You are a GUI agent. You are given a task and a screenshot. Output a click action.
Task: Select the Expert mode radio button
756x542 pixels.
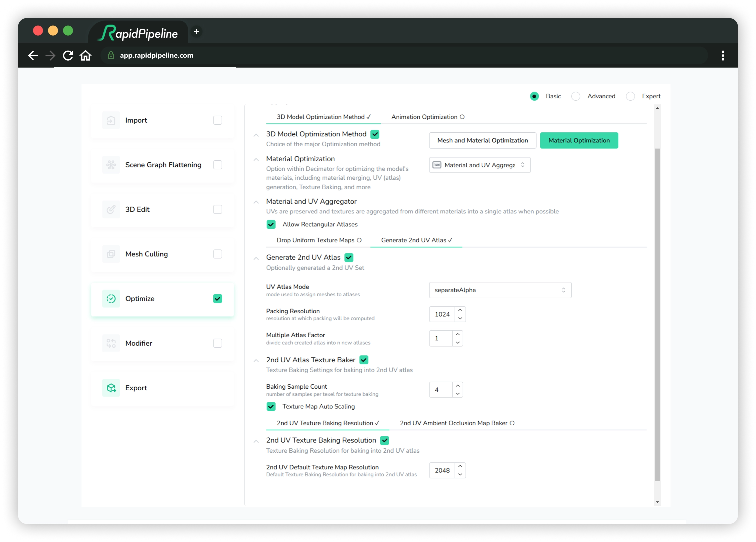630,96
